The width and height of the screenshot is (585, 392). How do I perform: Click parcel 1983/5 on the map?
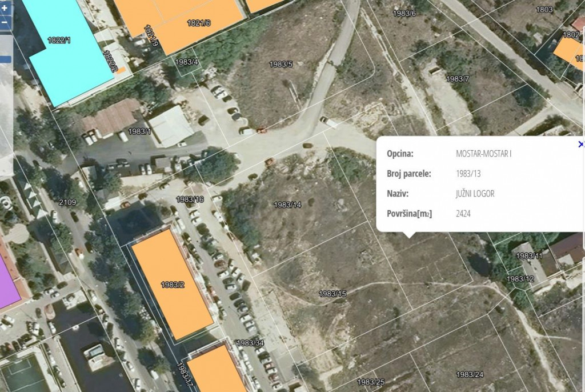point(281,64)
